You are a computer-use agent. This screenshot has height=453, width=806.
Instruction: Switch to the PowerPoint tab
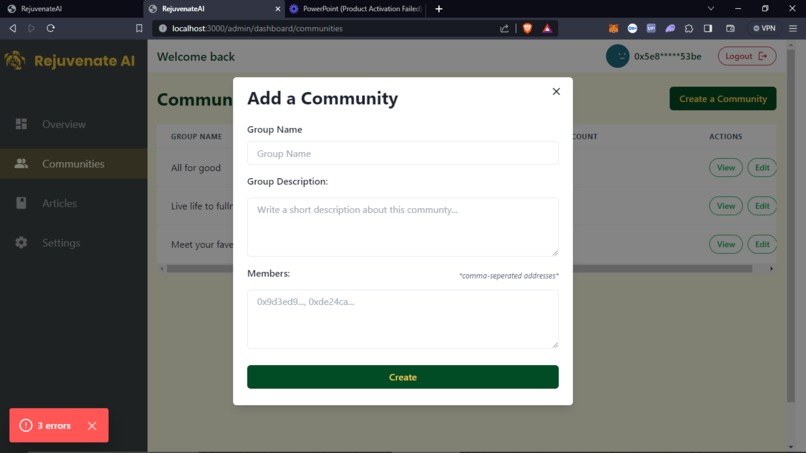(x=356, y=9)
